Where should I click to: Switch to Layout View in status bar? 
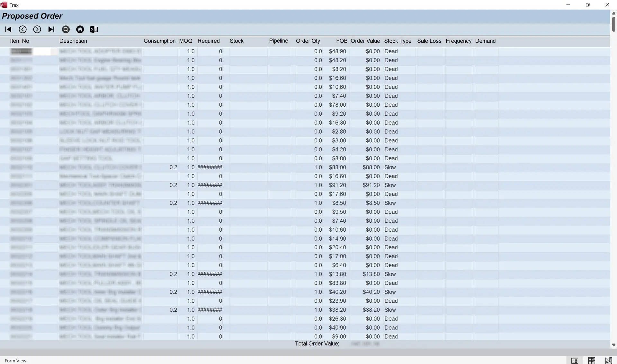pyautogui.click(x=591, y=360)
